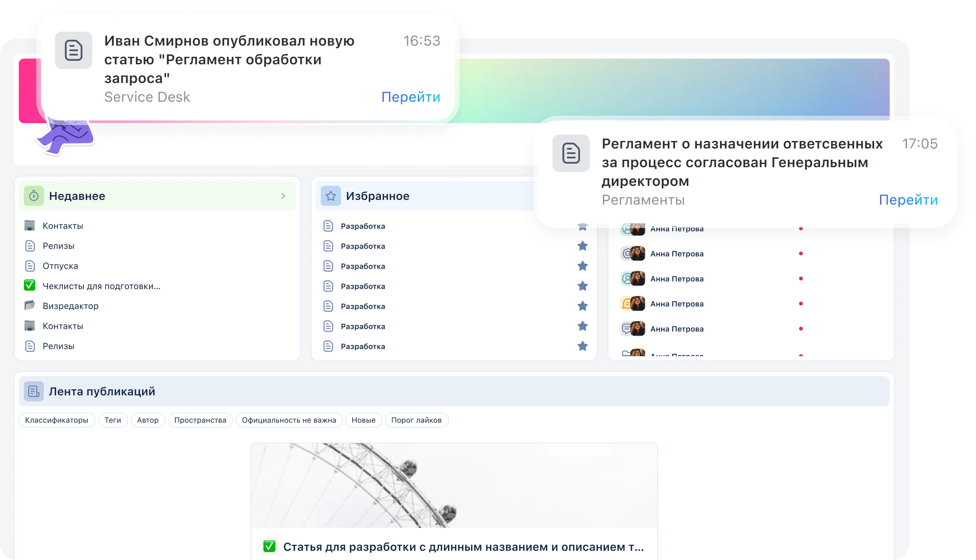Open the Ferris wheel article thumbnail
The image size is (976, 560).
coord(454,485)
